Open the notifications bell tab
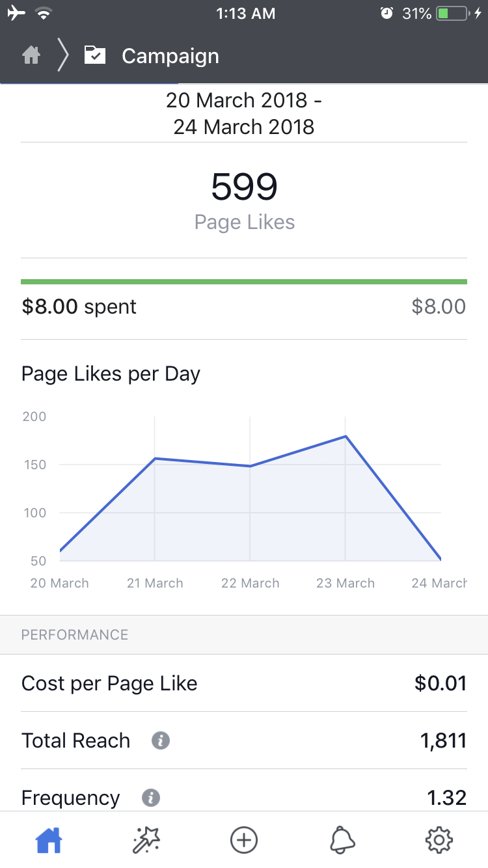Image resolution: width=488 pixels, height=868 pixels. pos(342,840)
